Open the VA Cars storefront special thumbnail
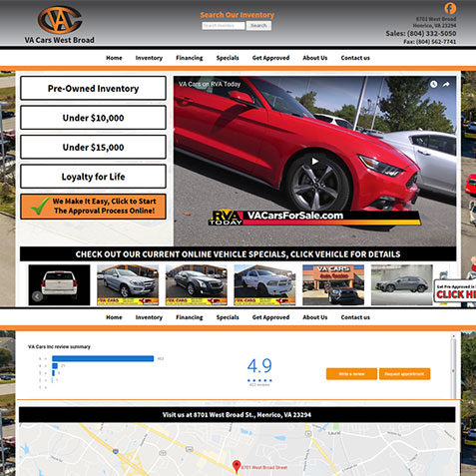 click(333, 285)
